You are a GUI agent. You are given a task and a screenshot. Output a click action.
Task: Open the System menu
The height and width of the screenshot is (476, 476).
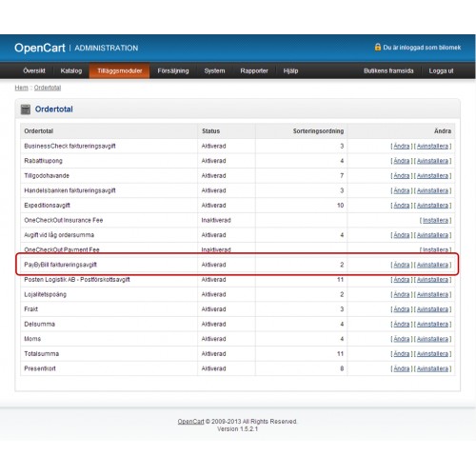(214, 70)
